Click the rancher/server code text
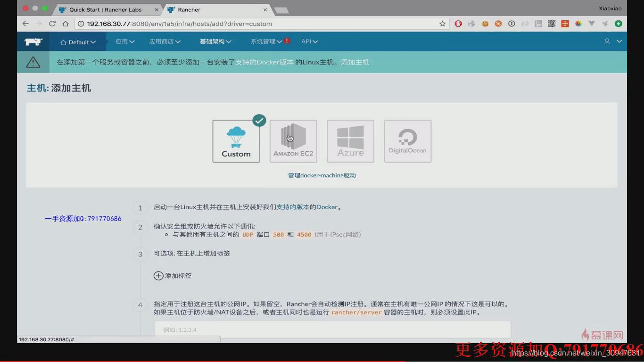 (x=356, y=313)
